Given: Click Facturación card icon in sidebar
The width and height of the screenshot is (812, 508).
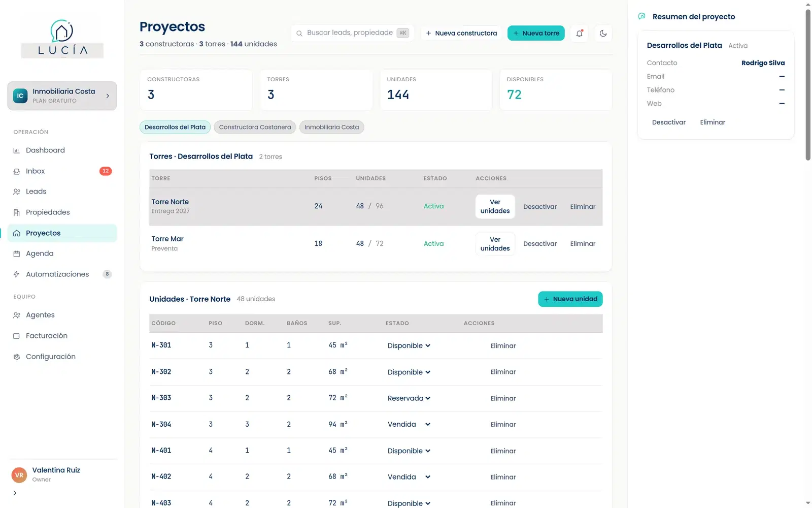Looking at the screenshot, I should (17, 336).
